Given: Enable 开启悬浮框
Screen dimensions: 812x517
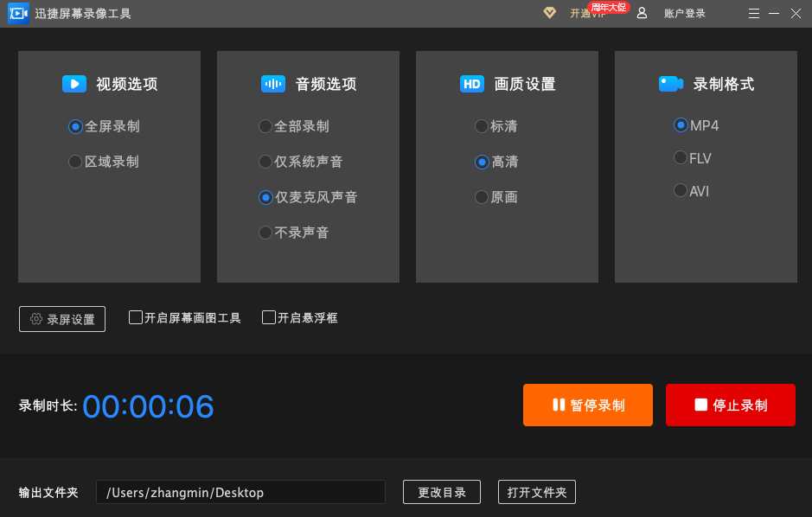Looking at the screenshot, I should coord(268,317).
